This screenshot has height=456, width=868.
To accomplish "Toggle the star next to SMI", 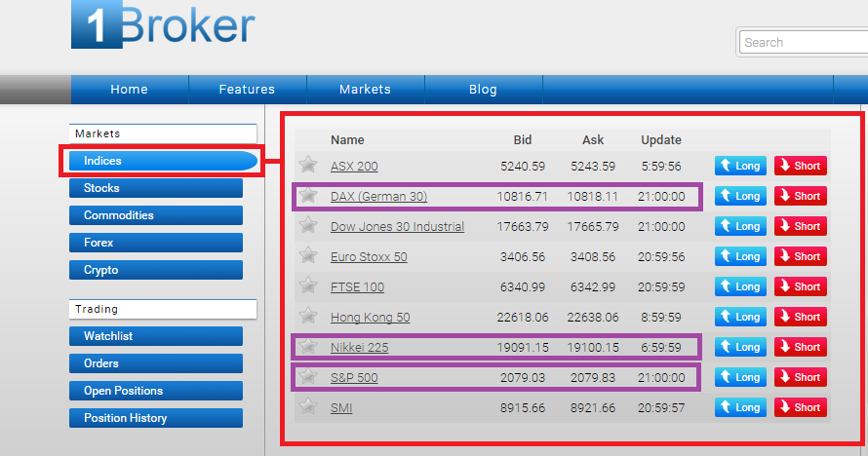I will click(308, 406).
